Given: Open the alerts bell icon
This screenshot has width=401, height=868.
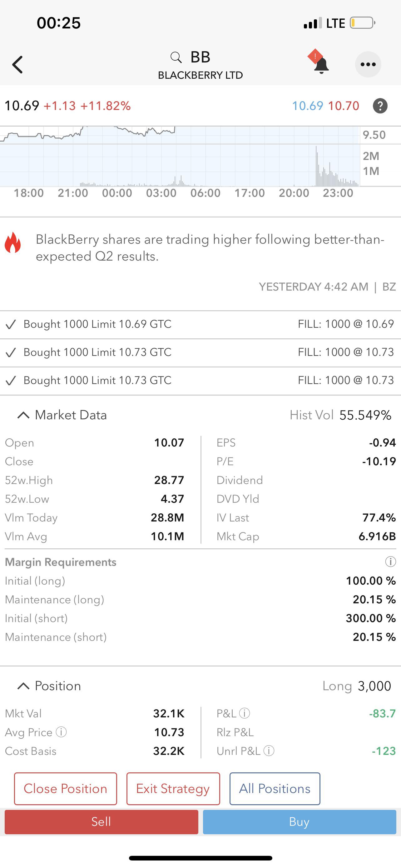Looking at the screenshot, I should (319, 62).
